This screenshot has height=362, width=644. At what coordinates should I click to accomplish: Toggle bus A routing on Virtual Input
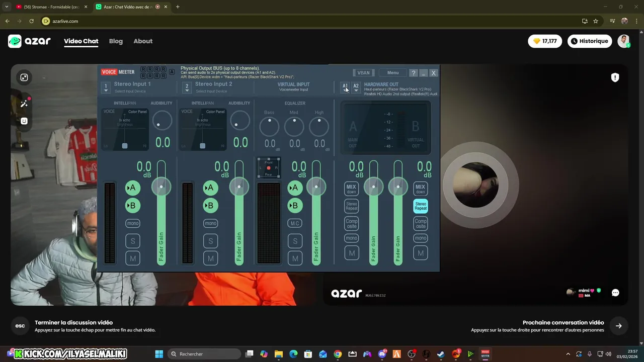(295, 188)
